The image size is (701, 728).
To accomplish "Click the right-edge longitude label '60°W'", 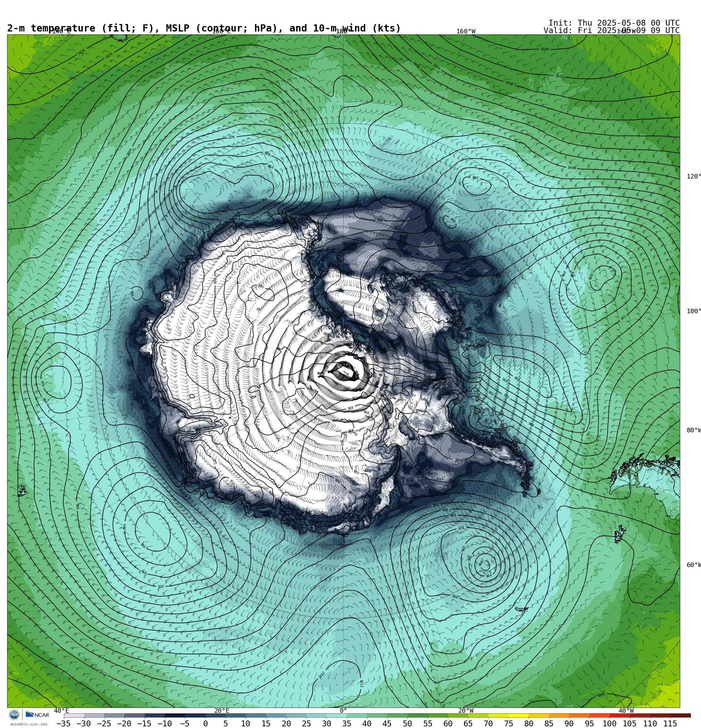I will pyautogui.click(x=694, y=565).
